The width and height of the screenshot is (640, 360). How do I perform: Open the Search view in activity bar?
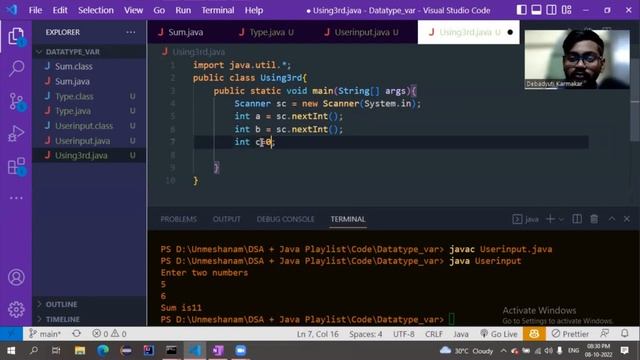16,68
